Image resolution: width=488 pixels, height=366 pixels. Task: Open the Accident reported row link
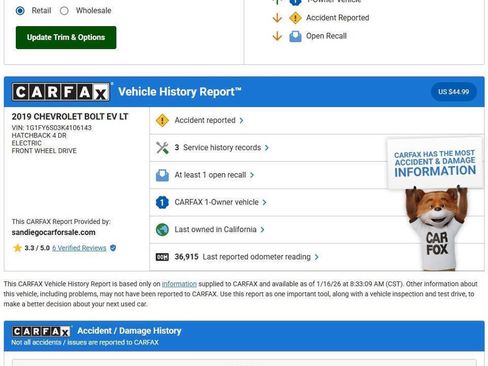[205, 120]
